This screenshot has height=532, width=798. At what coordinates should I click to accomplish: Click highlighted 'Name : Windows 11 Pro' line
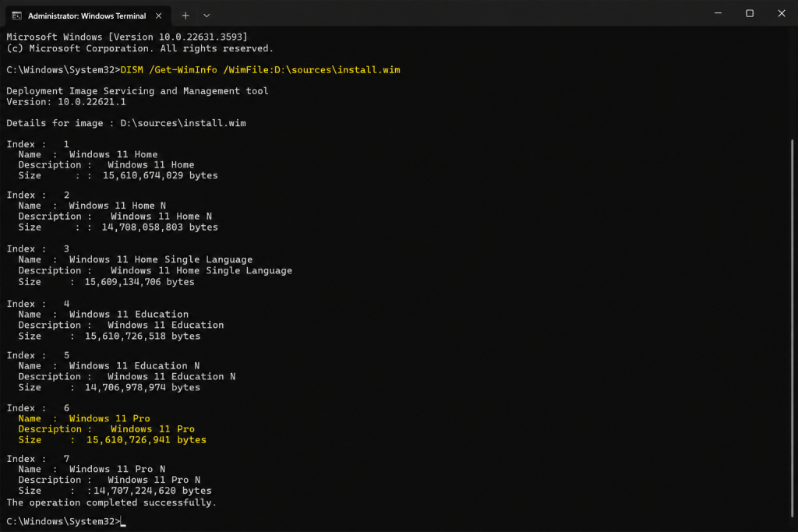point(84,418)
